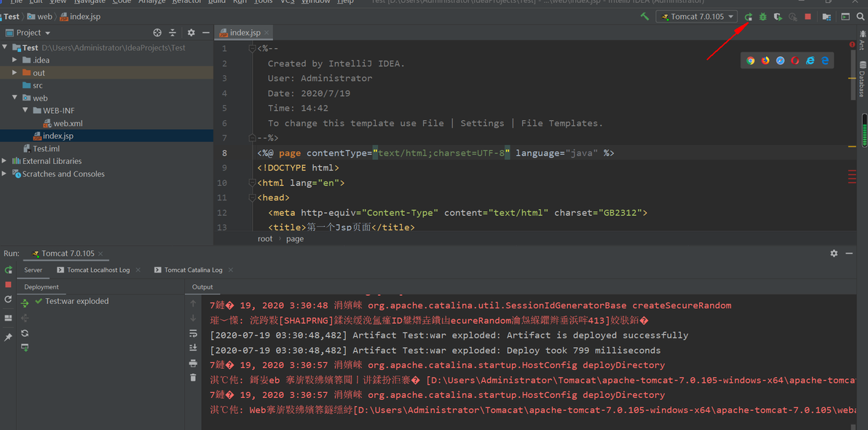Screen dimensions: 868x430
Task: Start debugging with the green bug icon
Action: pos(763,17)
